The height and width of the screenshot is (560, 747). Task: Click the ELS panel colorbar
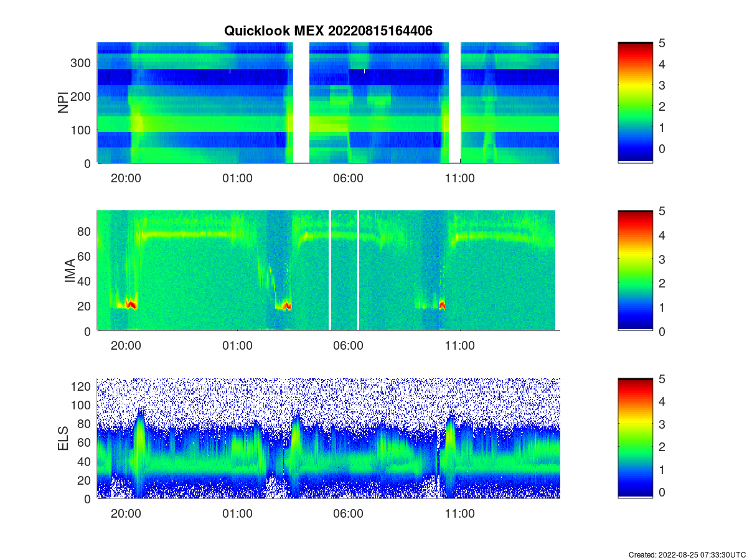tap(635, 438)
